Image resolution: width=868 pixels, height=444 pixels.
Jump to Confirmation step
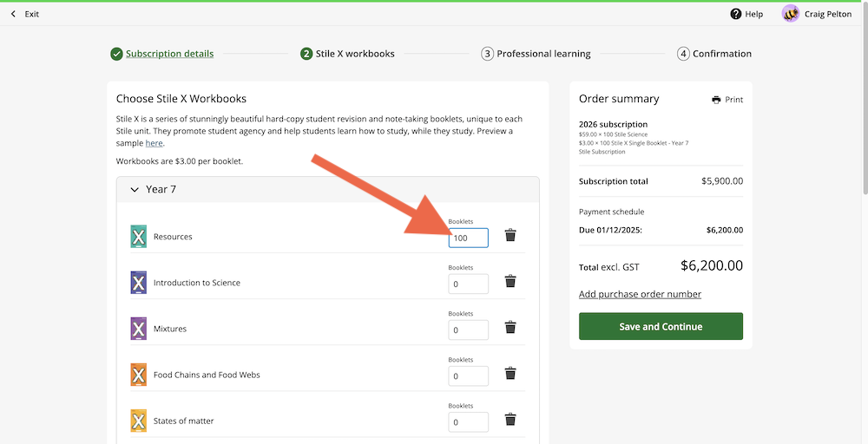(722, 54)
